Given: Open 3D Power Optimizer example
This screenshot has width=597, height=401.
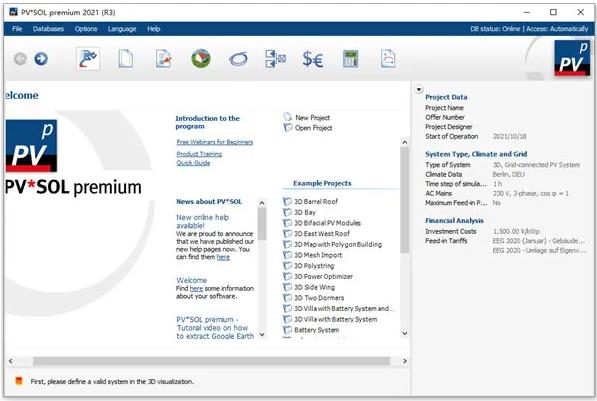Looking at the screenshot, I should [x=324, y=276].
